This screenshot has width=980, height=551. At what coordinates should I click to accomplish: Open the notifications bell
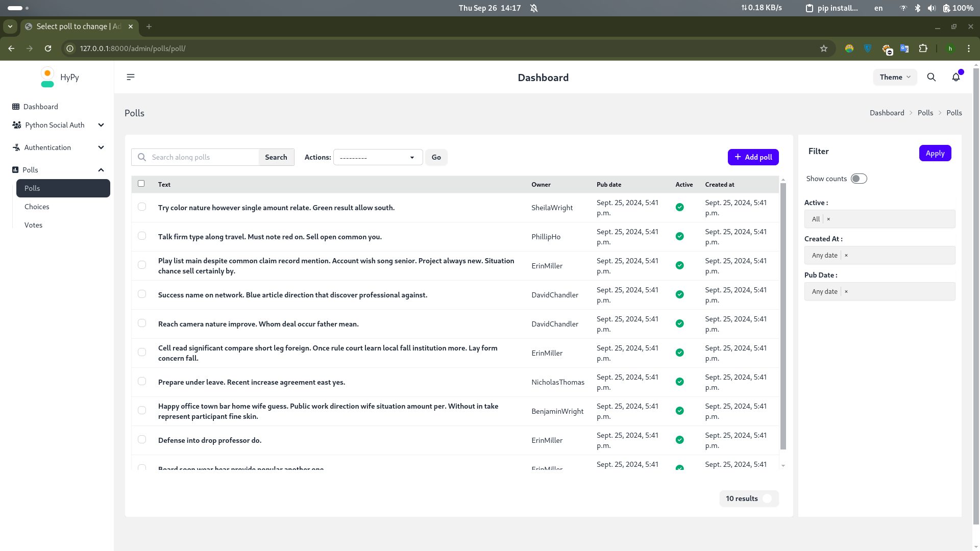click(x=956, y=77)
